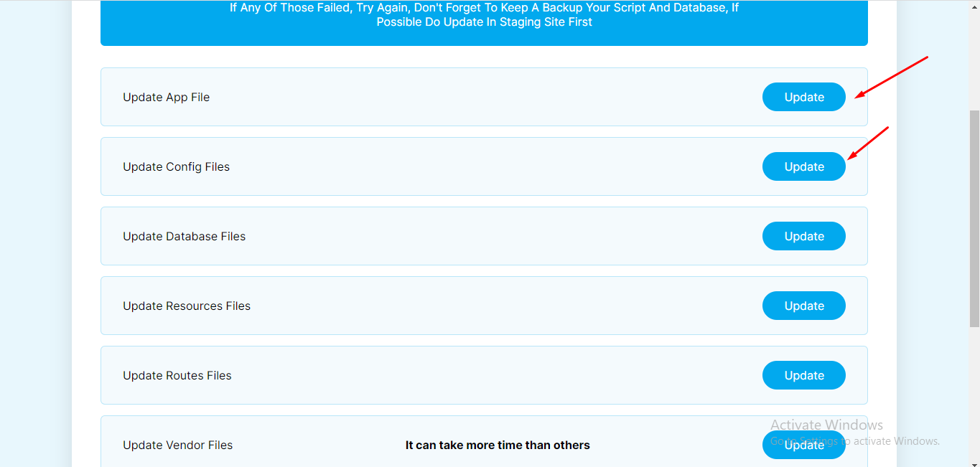Click red arrow pointing at Config Update
The height and width of the screenshot is (467, 980).
868,143
